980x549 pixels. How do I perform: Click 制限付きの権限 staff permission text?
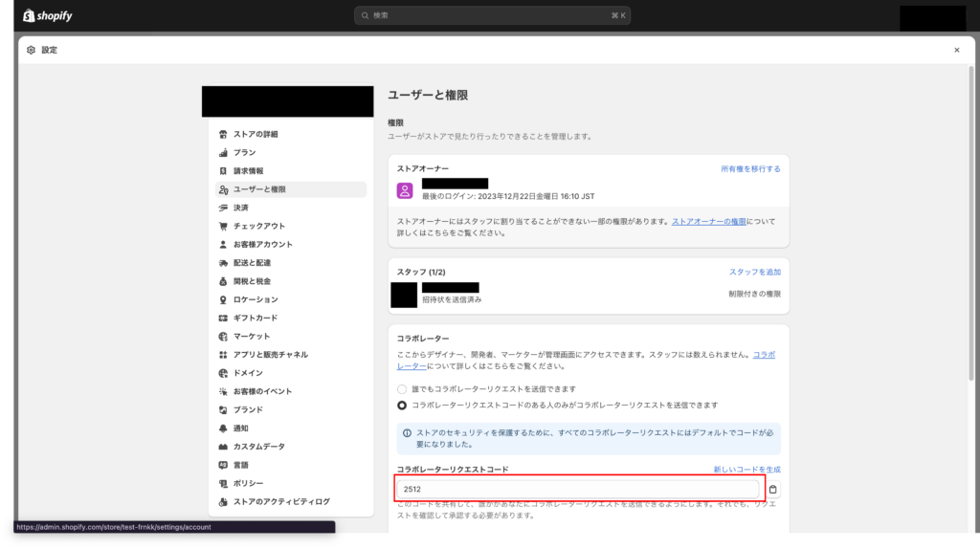tap(754, 295)
